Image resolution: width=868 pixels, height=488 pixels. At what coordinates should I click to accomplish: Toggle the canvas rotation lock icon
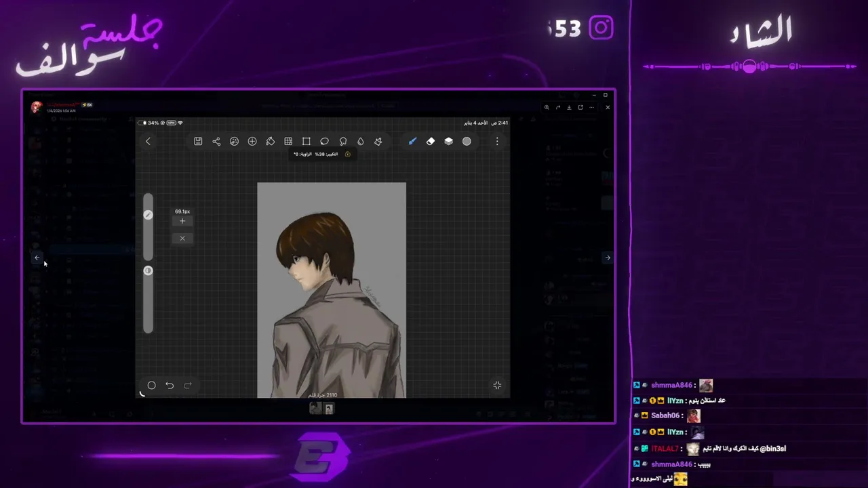coord(348,154)
